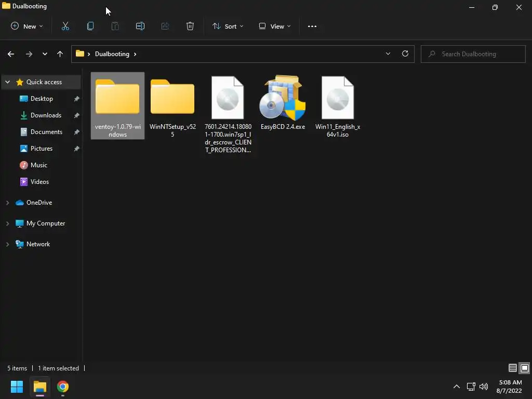
Task: Unpin Pictures using its pin icon
Action: (x=76, y=149)
